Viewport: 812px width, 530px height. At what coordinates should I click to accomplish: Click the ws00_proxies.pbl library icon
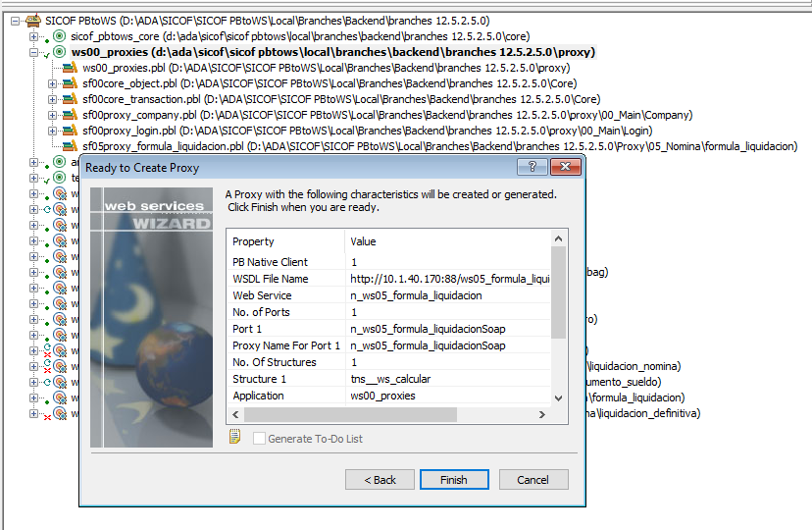tap(70, 68)
